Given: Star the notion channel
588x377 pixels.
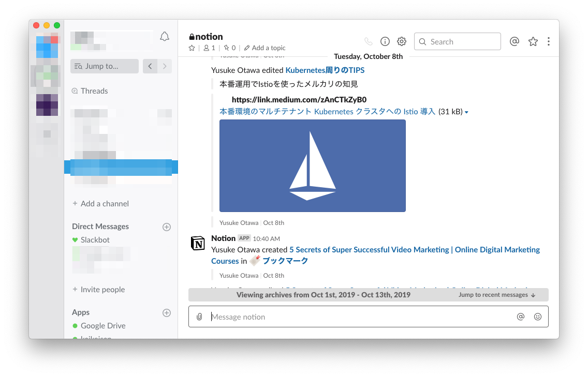Looking at the screenshot, I should pyautogui.click(x=192, y=48).
